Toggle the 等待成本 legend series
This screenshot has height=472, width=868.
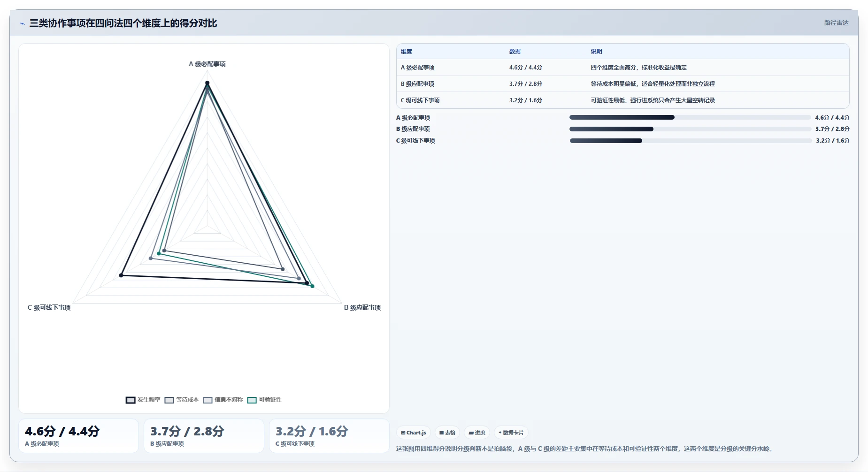[x=182, y=400]
